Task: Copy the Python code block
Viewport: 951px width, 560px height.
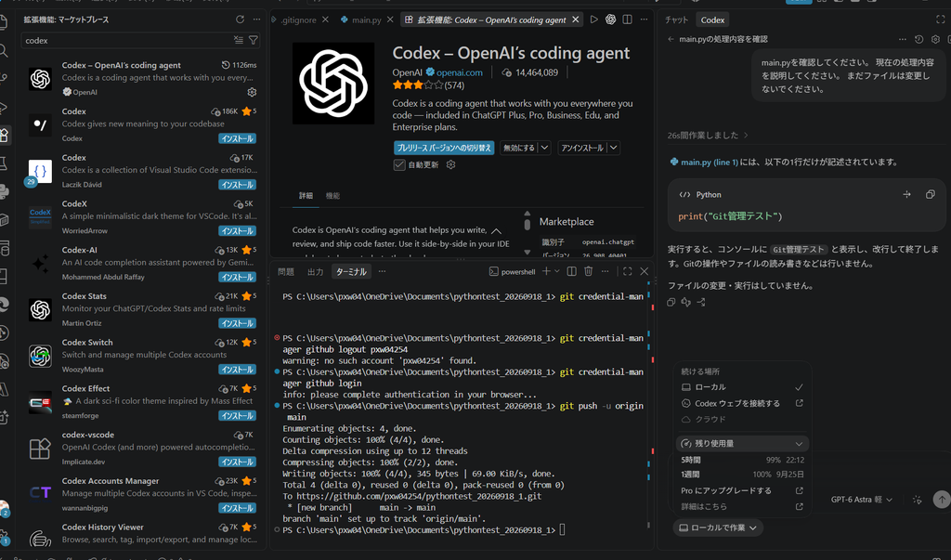Action: tap(930, 194)
